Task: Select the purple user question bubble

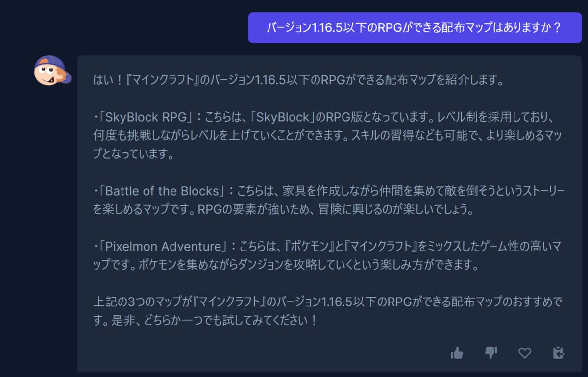Action: 415,27
